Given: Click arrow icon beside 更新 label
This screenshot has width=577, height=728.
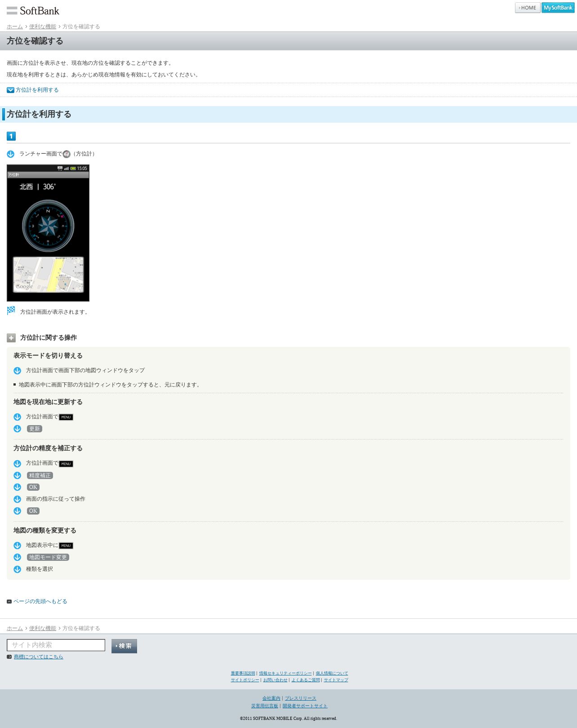Looking at the screenshot, I should pyautogui.click(x=18, y=429).
